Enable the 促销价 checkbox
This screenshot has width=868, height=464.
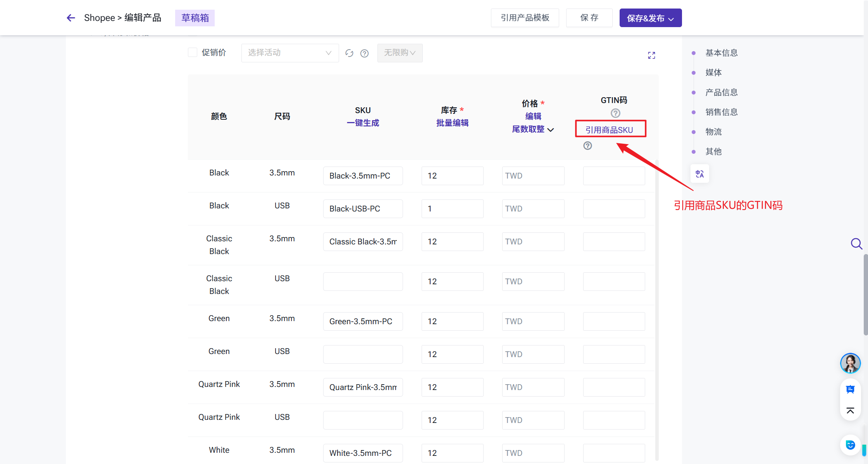(193, 52)
